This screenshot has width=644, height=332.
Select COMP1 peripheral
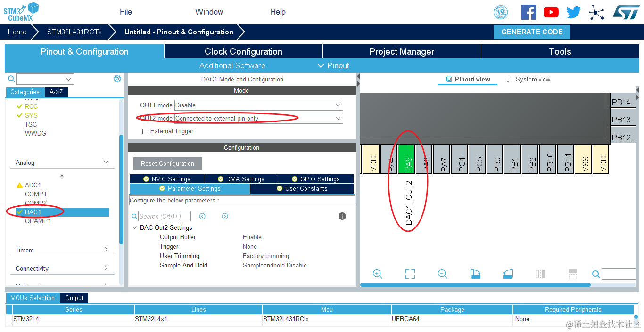pyautogui.click(x=36, y=194)
